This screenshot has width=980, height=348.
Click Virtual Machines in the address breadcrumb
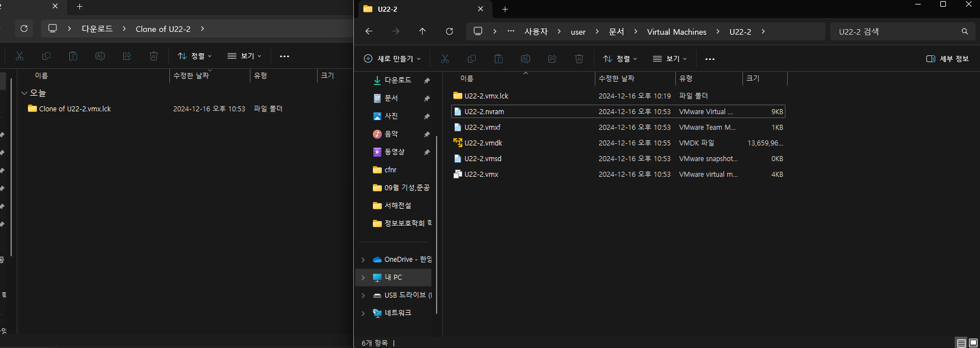coord(676,32)
